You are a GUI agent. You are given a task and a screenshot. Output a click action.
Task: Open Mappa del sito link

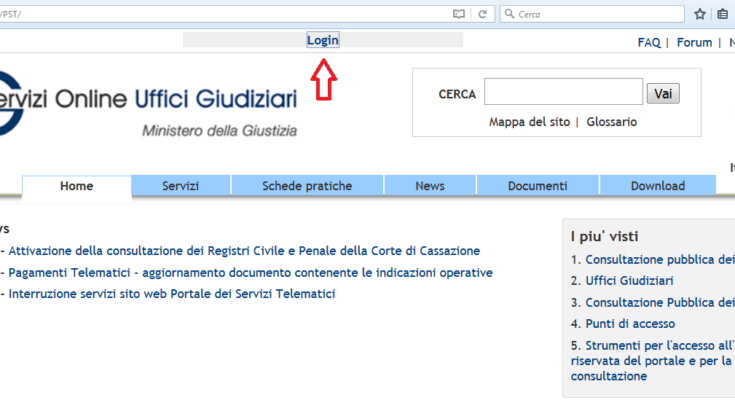click(529, 122)
